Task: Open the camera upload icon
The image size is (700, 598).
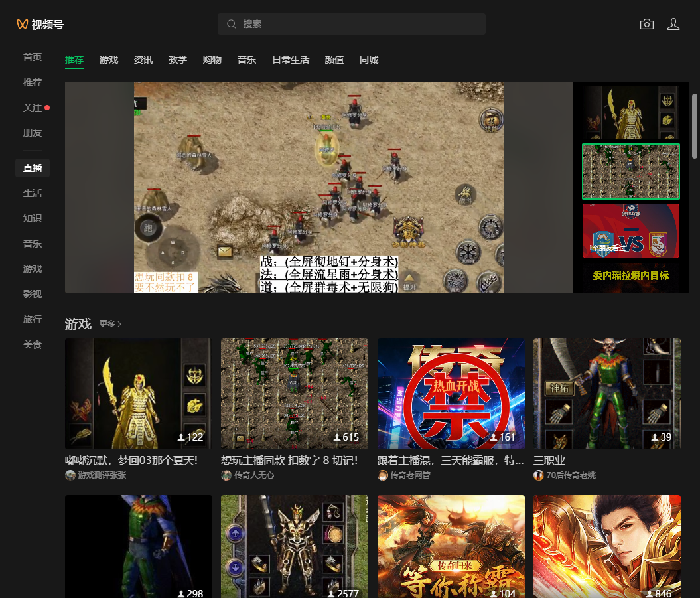Action: (646, 24)
